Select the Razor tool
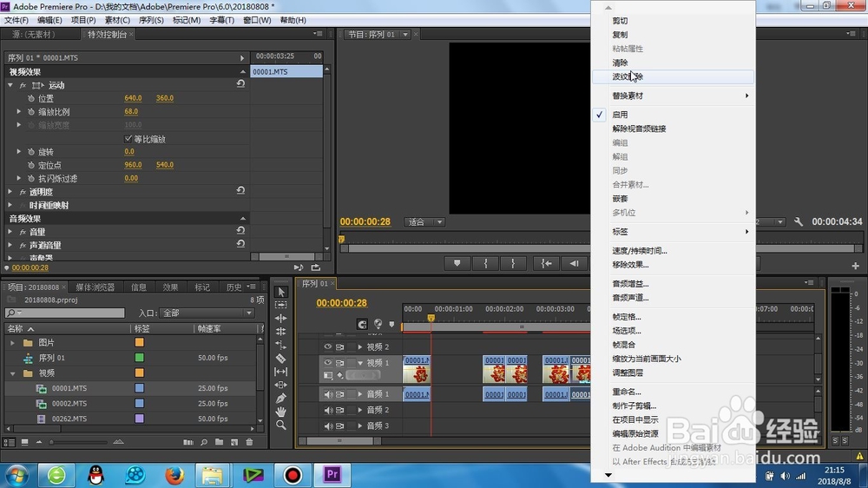Image resolution: width=868 pixels, height=488 pixels. [280, 359]
